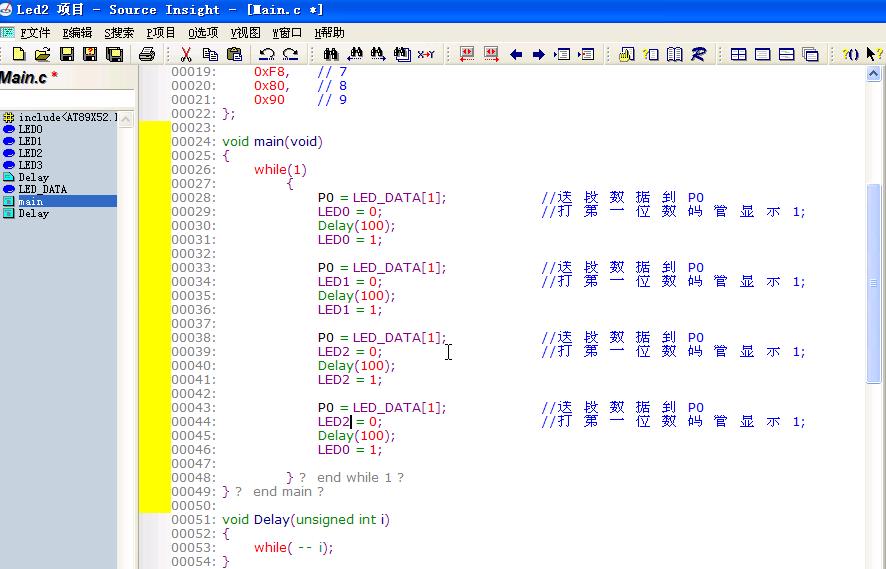Image resolution: width=886 pixels, height=569 pixels.
Task: Open the F文件 menu
Action: [x=35, y=33]
